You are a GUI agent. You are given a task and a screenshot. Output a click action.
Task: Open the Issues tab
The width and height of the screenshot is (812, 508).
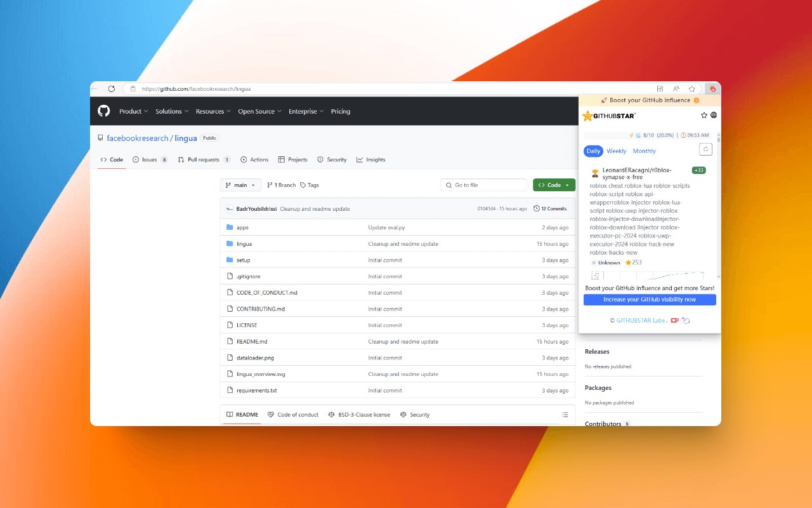tap(150, 160)
